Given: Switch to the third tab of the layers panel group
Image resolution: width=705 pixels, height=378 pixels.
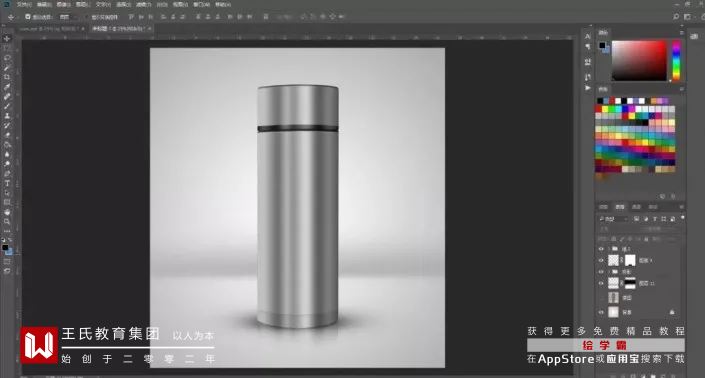Looking at the screenshot, I should pyautogui.click(x=636, y=207).
